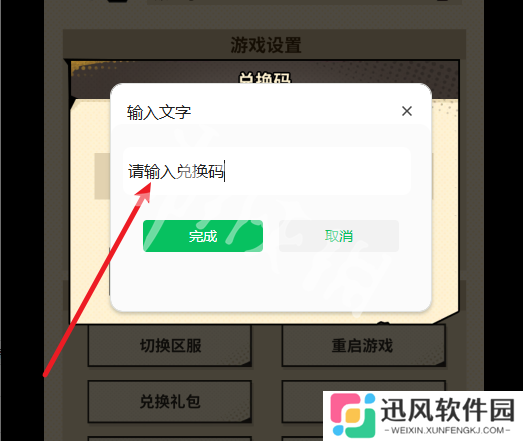
Task: Place cursor after 兑换码 text in field
Action: (x=224, y=171)
